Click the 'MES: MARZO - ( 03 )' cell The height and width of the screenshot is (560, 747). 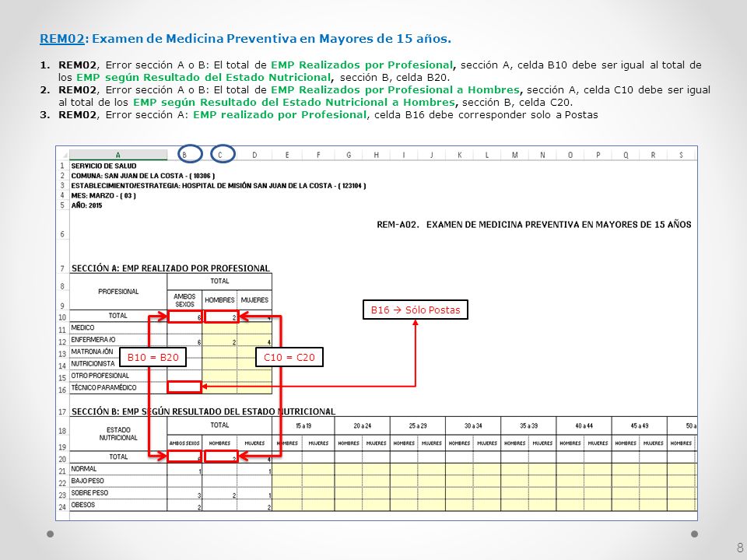(103, 196)
